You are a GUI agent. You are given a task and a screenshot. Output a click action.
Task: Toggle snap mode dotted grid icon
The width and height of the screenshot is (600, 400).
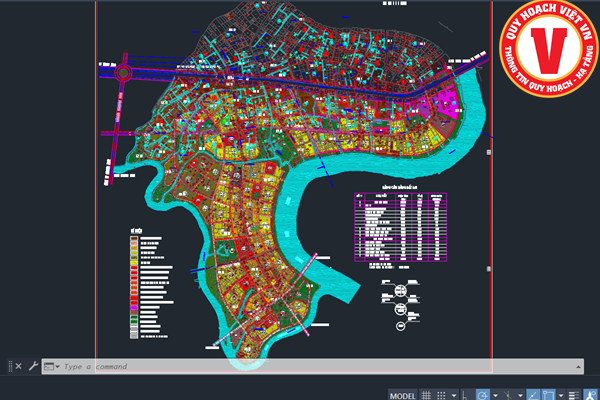[444, 393]
